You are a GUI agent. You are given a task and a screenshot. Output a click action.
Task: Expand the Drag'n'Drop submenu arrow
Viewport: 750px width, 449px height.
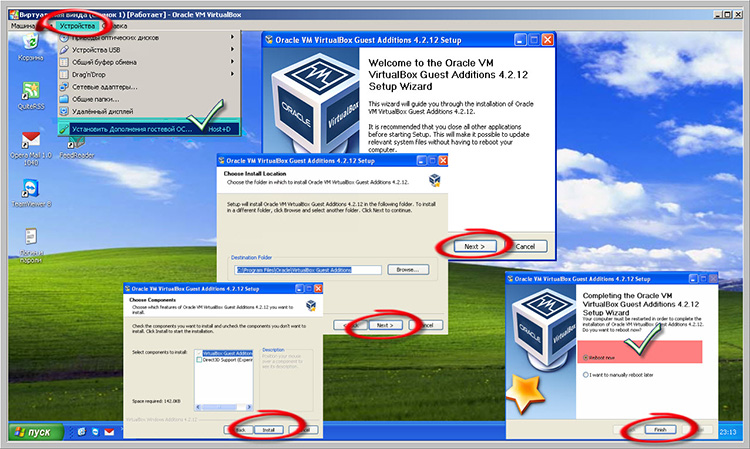tap(232, 74)
